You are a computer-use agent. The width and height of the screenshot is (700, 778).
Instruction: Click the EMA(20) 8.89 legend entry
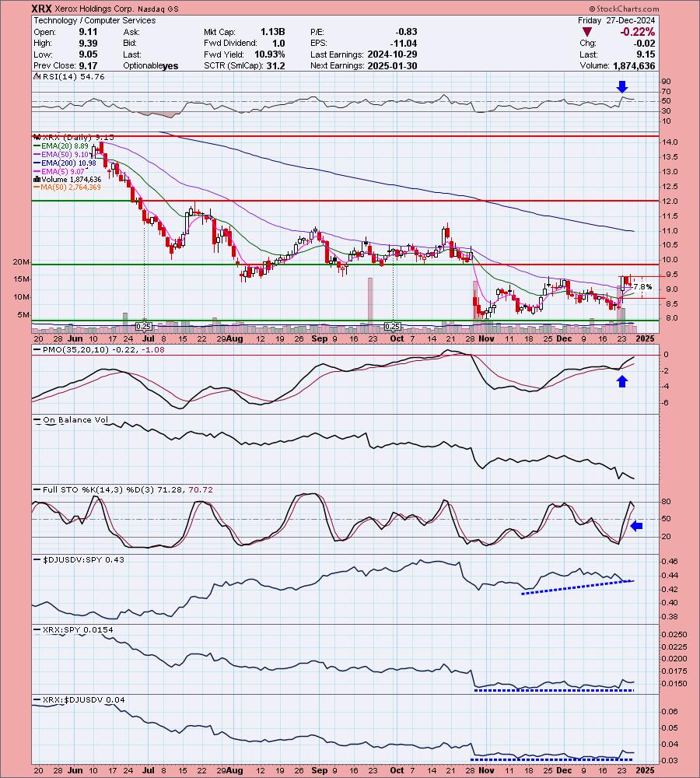click(x=61, y=146)
